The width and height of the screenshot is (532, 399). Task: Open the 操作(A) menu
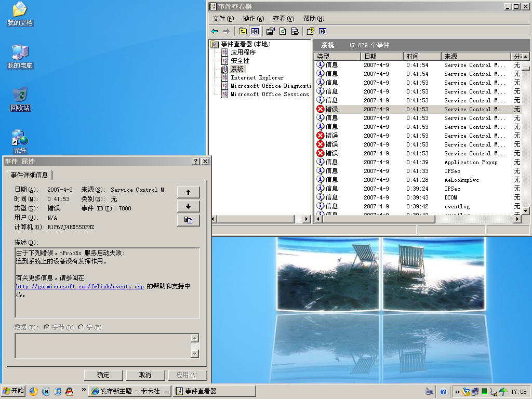[253, 19]
